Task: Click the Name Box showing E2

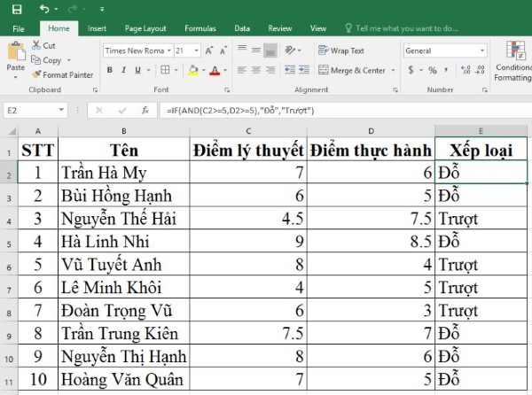Action: (x=35, y=111)
